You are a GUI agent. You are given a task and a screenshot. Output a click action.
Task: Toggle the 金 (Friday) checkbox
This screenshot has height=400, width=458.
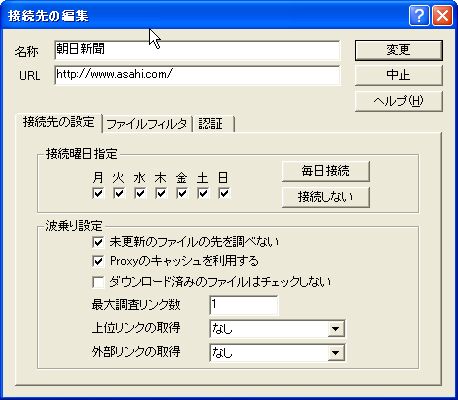coord(182,193)
